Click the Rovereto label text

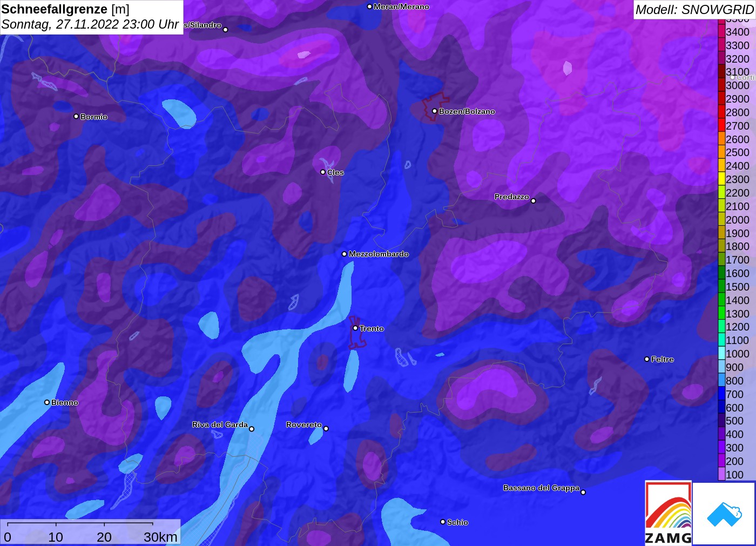tap(304, 424)
